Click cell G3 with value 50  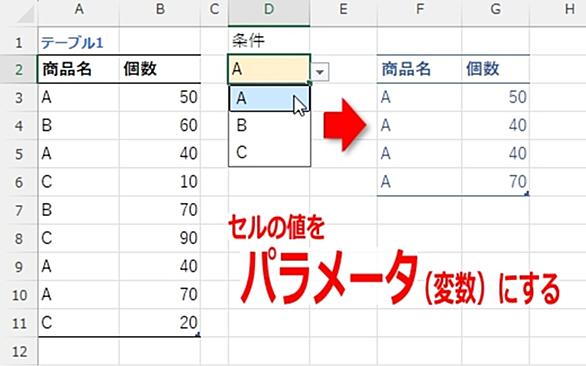[x=496, y=98]
